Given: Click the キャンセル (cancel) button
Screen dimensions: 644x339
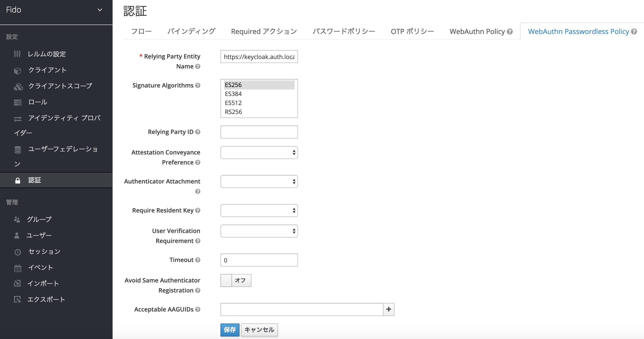Looking at the screenshot, I should (x=259, y=330).
